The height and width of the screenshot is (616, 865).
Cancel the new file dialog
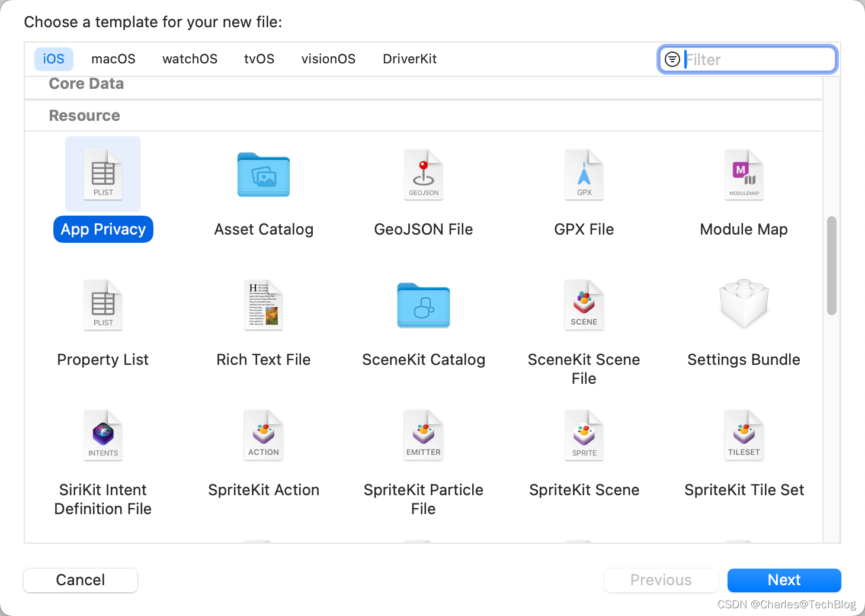[81, 580]
